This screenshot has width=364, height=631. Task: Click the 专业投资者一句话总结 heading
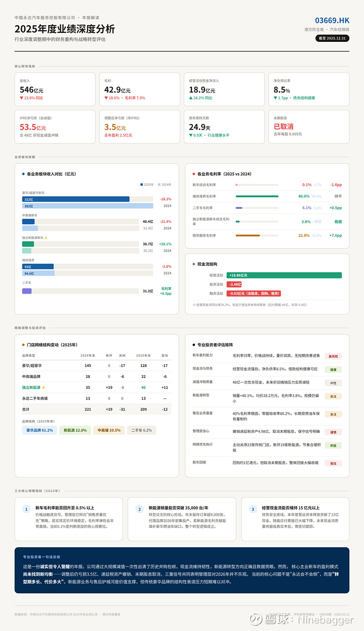pos(41,557)
